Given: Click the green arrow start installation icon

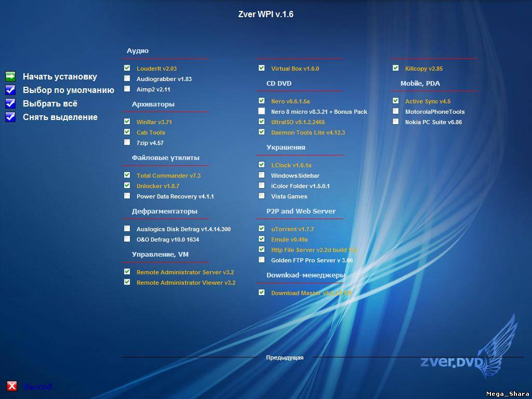Looking at the screenshot, I should [10, 77].
